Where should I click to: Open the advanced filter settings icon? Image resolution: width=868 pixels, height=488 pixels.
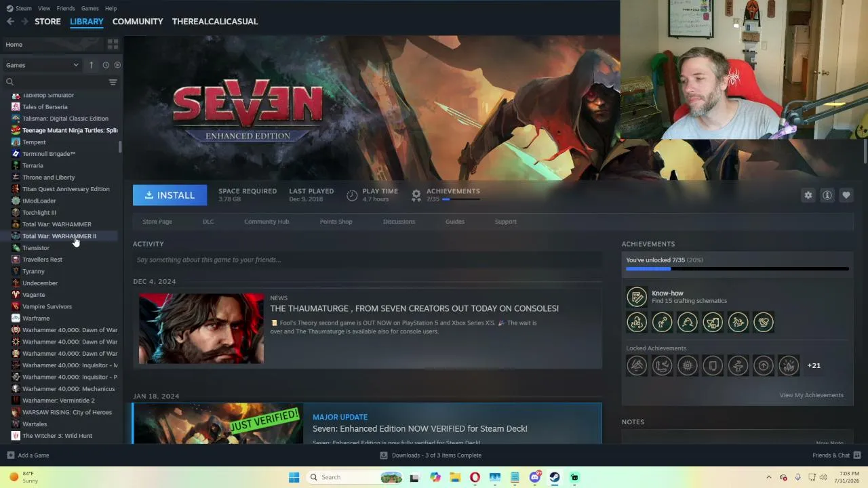(113, 82)
